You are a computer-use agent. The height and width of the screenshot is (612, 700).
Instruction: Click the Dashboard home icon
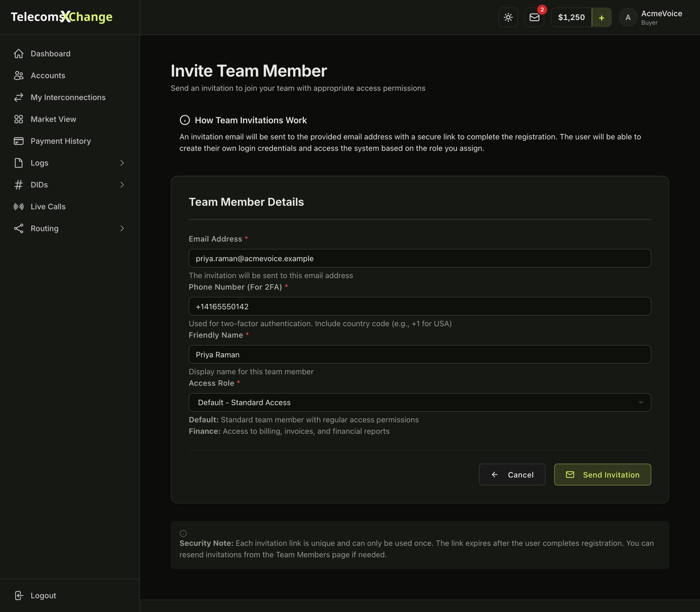(18, 54)
